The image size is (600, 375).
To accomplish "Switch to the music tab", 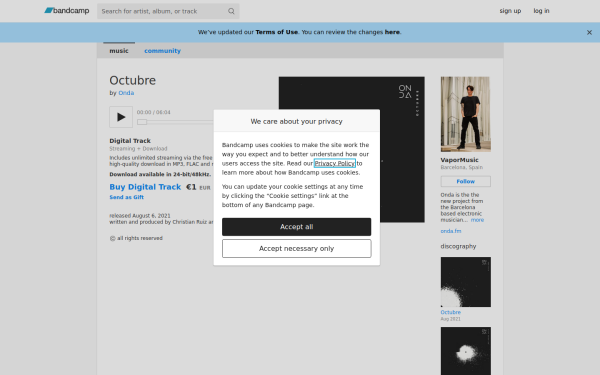I will coord(119,51).
